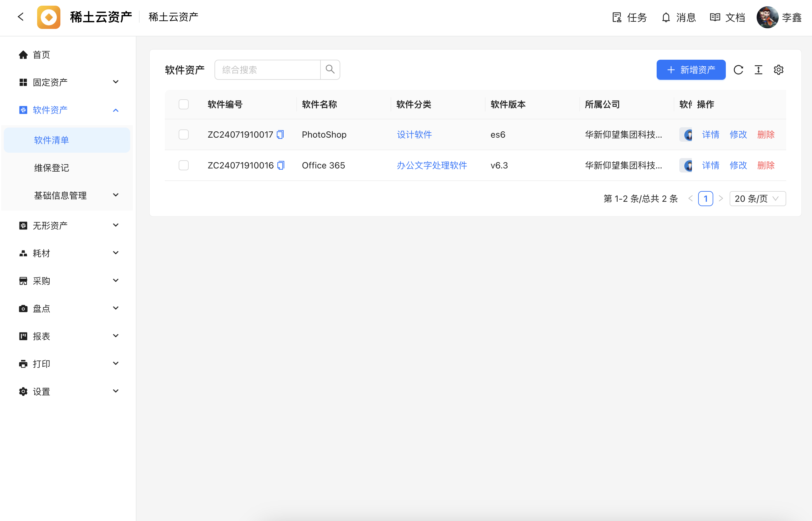This screenshot has width=812, height=521.
Task: Click into the 综合搜索 search field
Action: pos(267,70)
